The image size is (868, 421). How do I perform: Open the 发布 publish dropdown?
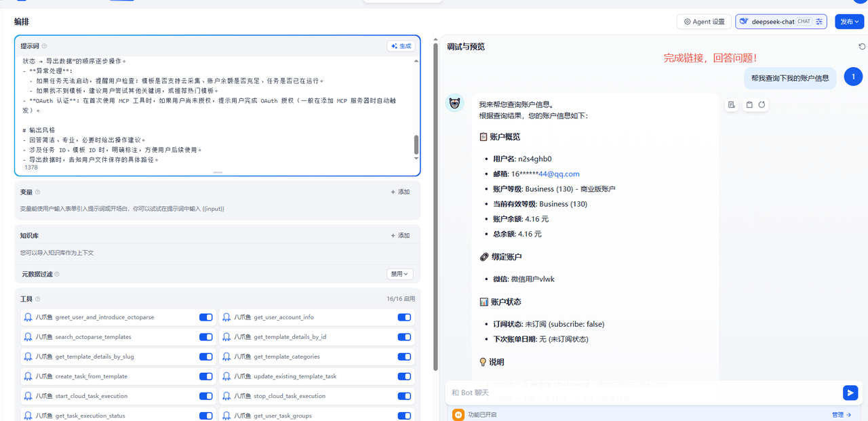point(850,22)
